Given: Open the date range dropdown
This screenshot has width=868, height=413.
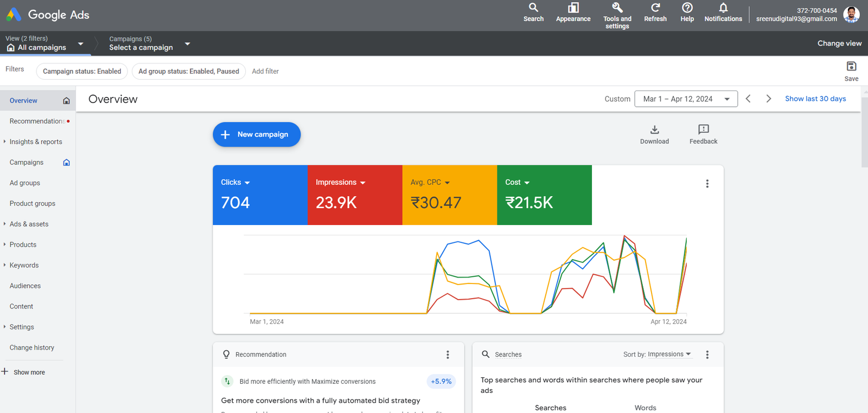Looking at the screenshot, I should [x=686, y=99].
